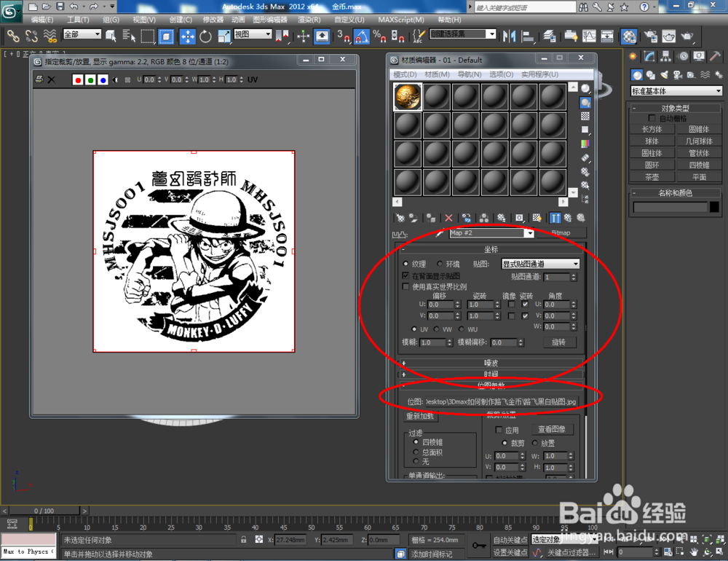Select the Geometry sphere category icon
Viewport: 728px width, 561px height.
coord(637,75)
